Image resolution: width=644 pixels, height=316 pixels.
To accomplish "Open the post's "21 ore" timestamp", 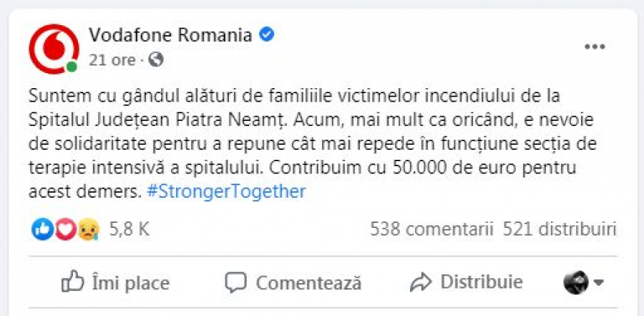I will tap(112, 60).
